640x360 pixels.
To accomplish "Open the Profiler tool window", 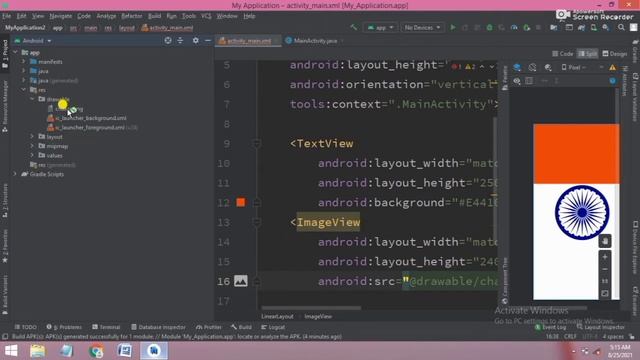I will click(209, 327).
